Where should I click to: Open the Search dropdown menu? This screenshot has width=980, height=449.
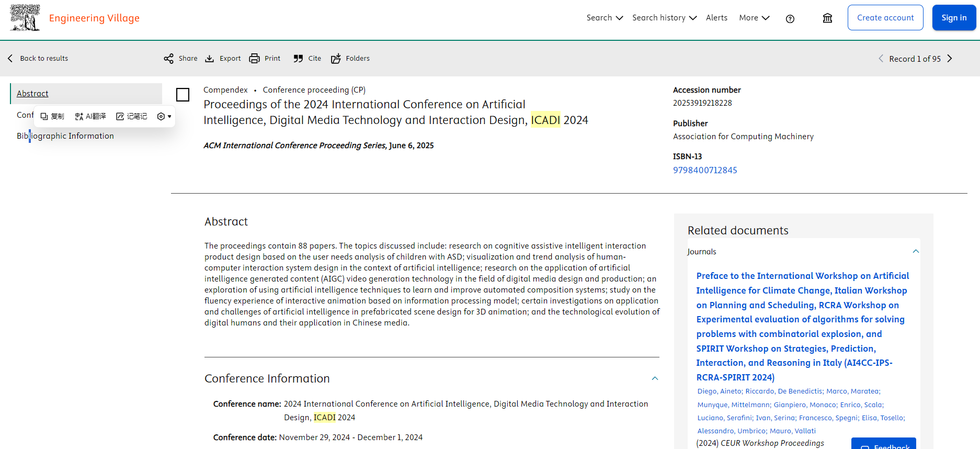pos(605,18)
